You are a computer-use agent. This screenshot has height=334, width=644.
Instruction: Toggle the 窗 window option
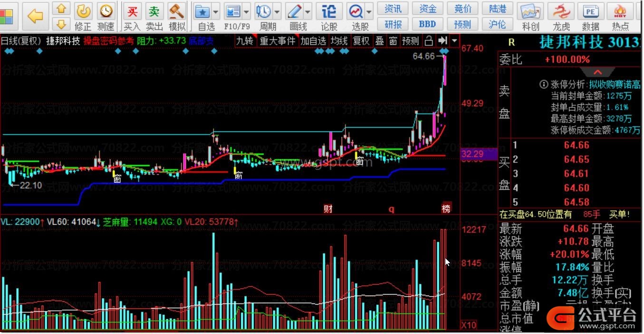tap(393, 41)
